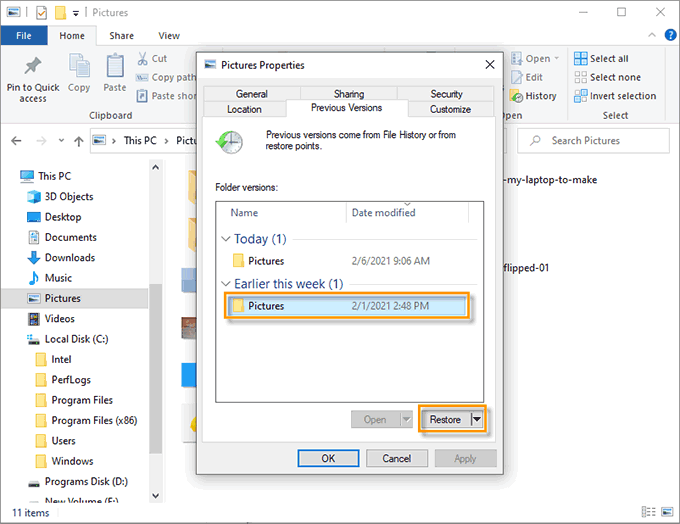Image resolution: width=680 pixels, height=524 pixels.
Task: Select This PC in navigation pane
Action: (46, 176)
